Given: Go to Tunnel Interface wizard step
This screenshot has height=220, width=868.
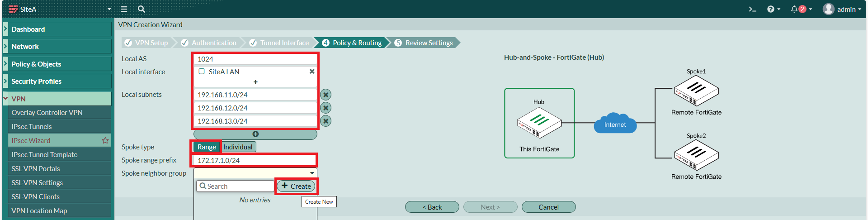Looking at the screenshot, I should pos(280,43).
